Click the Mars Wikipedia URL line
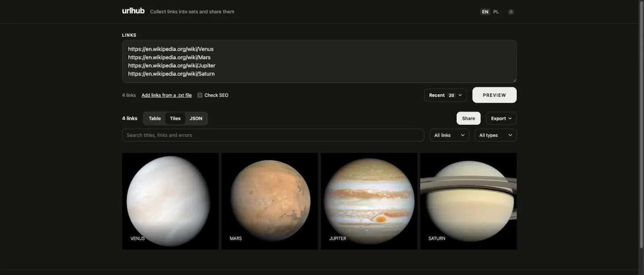Image resolution: width=644 pixels, height=275 pixels. point(169,57)
